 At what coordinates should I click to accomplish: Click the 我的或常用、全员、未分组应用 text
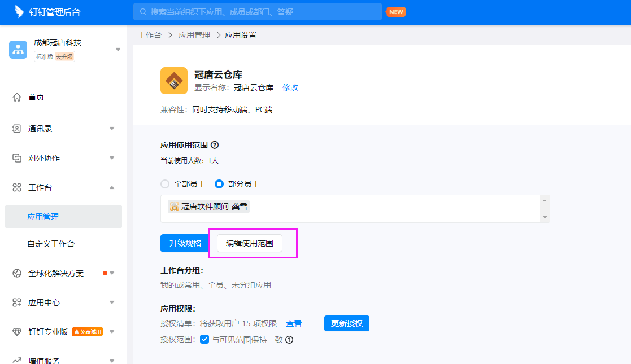click(216, 285)
